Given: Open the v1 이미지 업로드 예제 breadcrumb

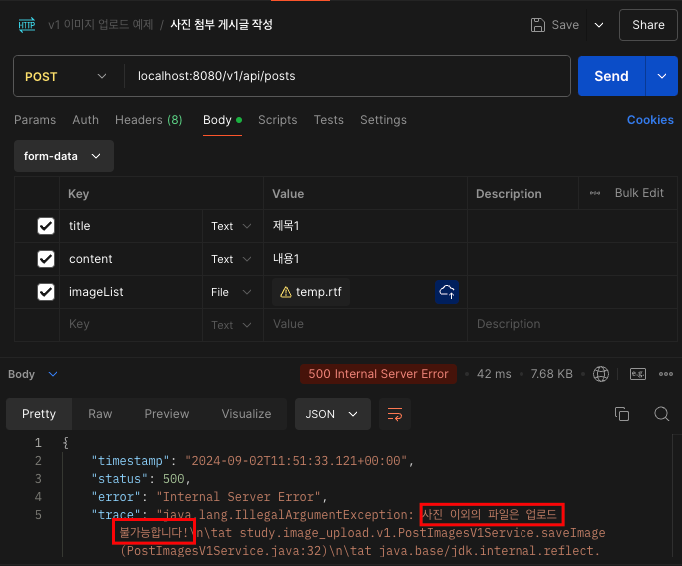Looking at the screenshot, I should point(100,25).
